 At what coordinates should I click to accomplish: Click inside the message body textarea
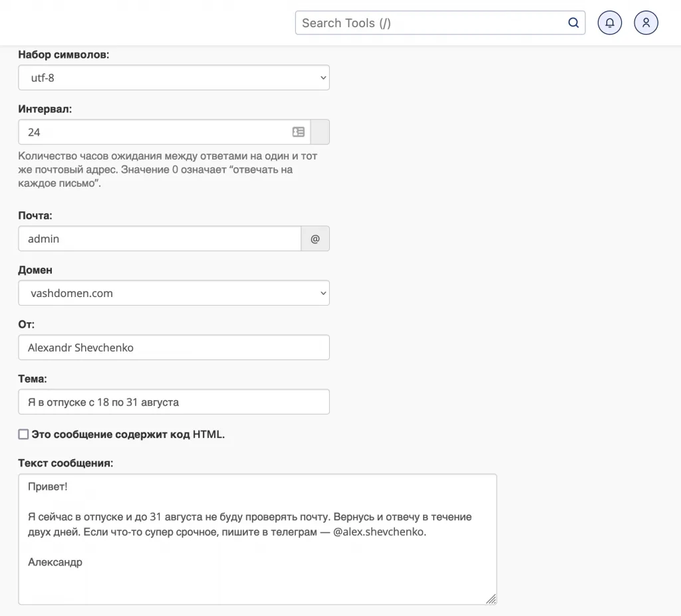pyautogui.click(x=257, y=539)
